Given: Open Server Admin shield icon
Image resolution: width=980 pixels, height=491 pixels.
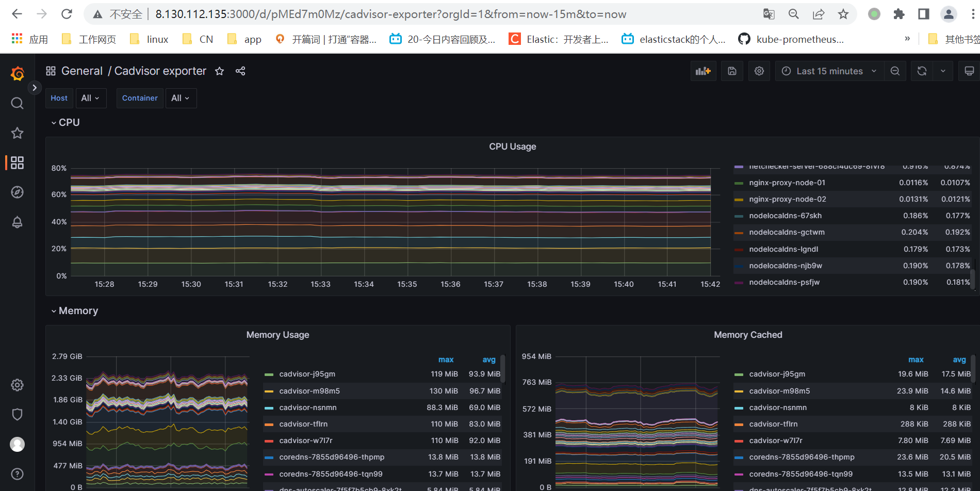Looking at the screenshot, I should tap(18, 415).
